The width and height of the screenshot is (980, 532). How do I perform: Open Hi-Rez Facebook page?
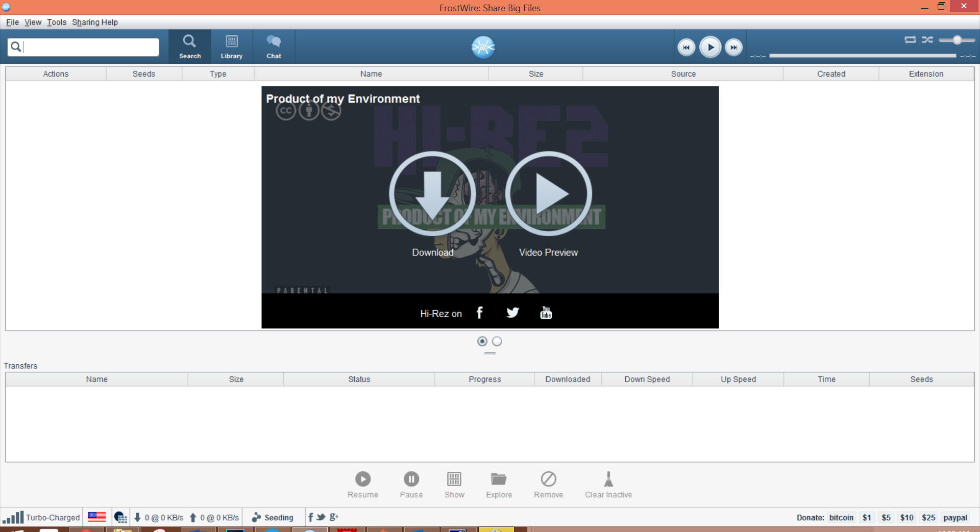[479, 313]
